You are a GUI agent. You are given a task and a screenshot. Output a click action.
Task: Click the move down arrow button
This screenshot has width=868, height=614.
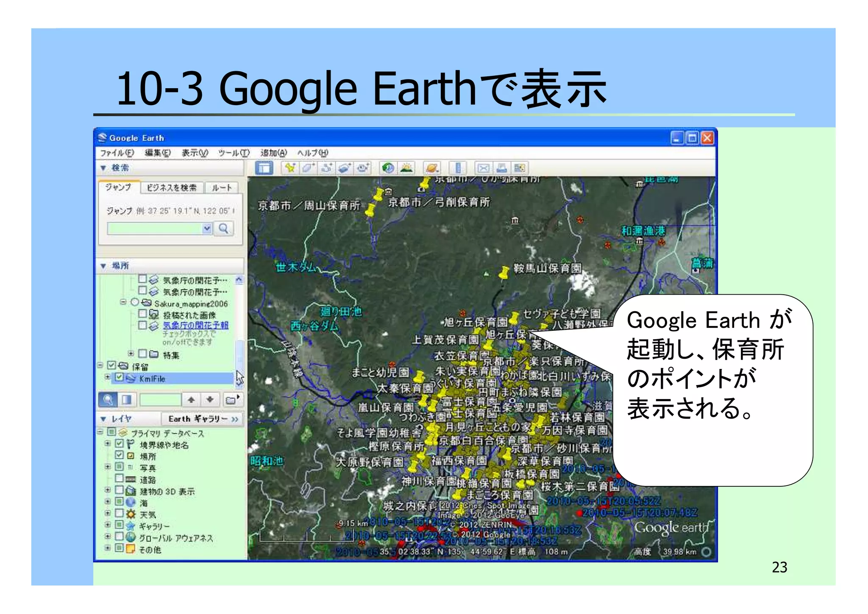coord(210,399)
